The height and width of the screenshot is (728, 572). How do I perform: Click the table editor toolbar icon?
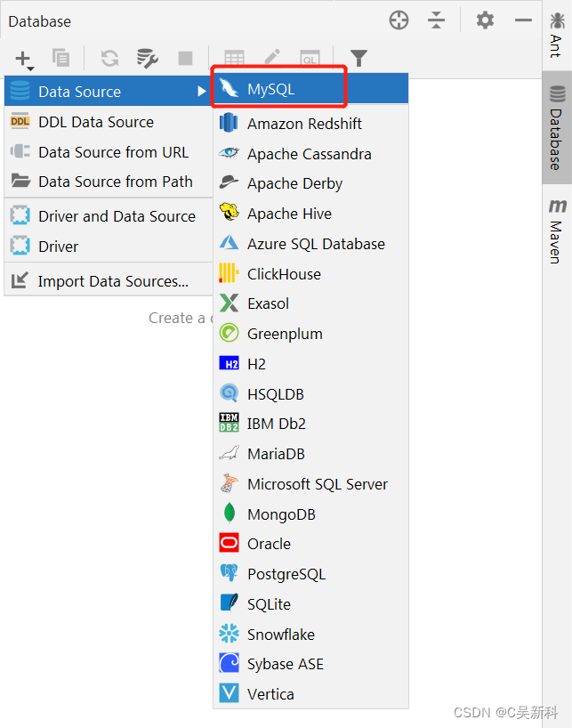click(x=234, y=59)
